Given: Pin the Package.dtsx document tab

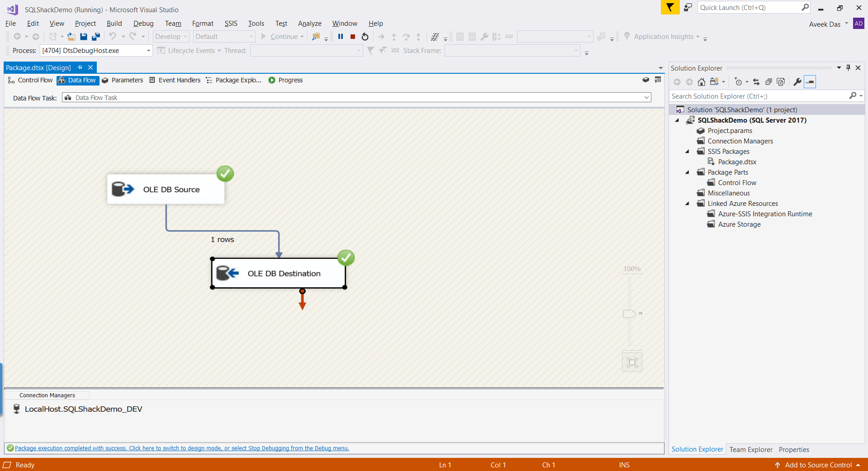Looking at the screenshot, I should [80, 67].
